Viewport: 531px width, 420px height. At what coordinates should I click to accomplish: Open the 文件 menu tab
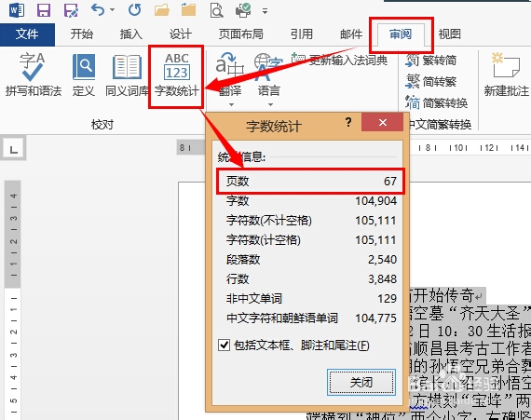pyautogui.click(x=27, y=34)
